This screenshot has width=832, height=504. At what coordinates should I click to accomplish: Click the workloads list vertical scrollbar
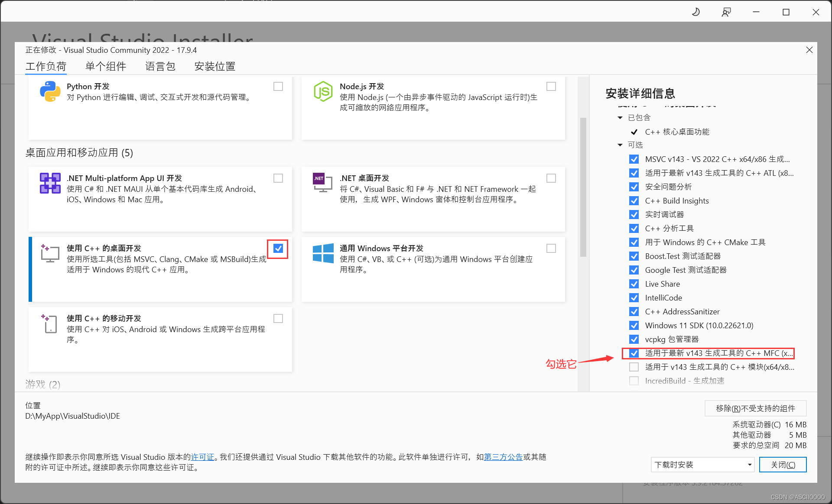point(583,187)
